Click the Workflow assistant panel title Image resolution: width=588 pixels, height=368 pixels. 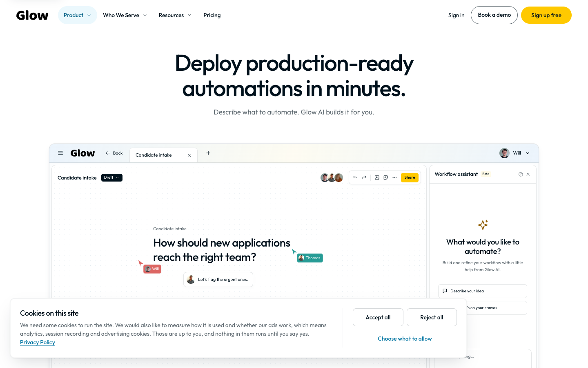(x=456, y=174)
